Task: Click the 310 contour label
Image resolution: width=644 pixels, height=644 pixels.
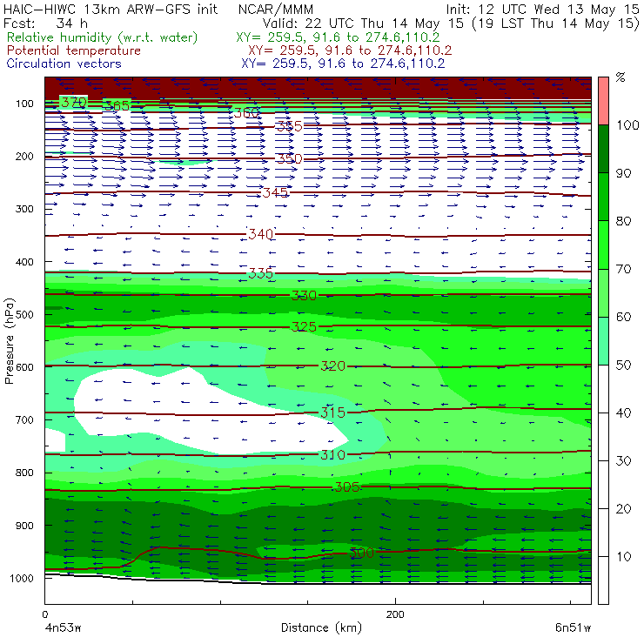Action: pyautogui.click(x=332, y=454)
